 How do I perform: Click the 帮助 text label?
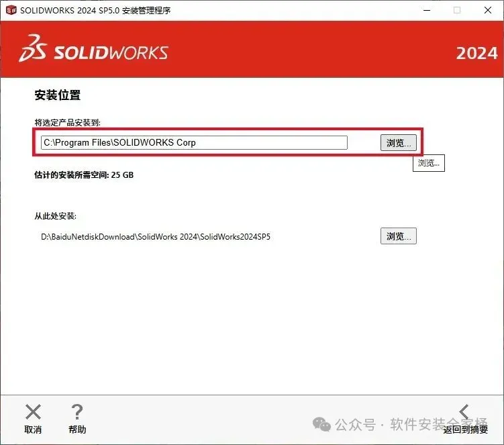point(77,430)
